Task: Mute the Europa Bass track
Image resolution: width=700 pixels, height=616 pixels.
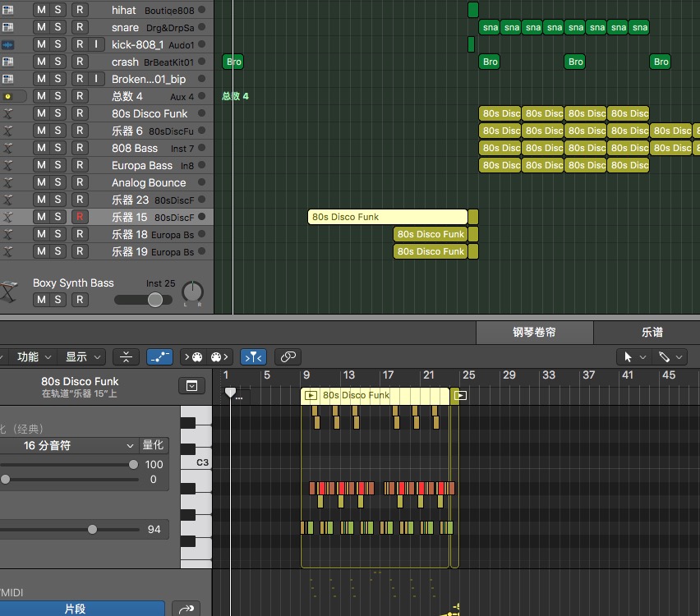Action: pos(41,165)
